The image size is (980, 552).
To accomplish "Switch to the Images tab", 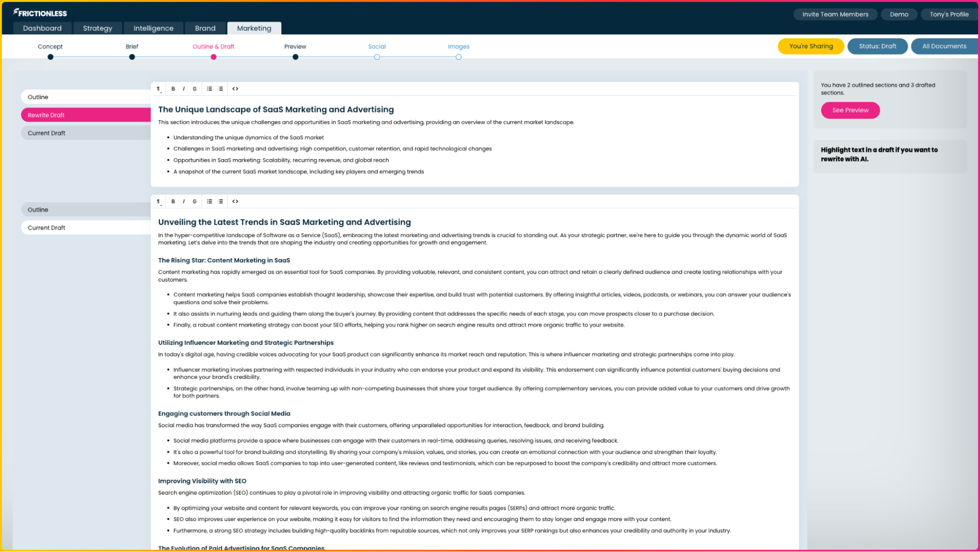I will click(x=458, y=47).
